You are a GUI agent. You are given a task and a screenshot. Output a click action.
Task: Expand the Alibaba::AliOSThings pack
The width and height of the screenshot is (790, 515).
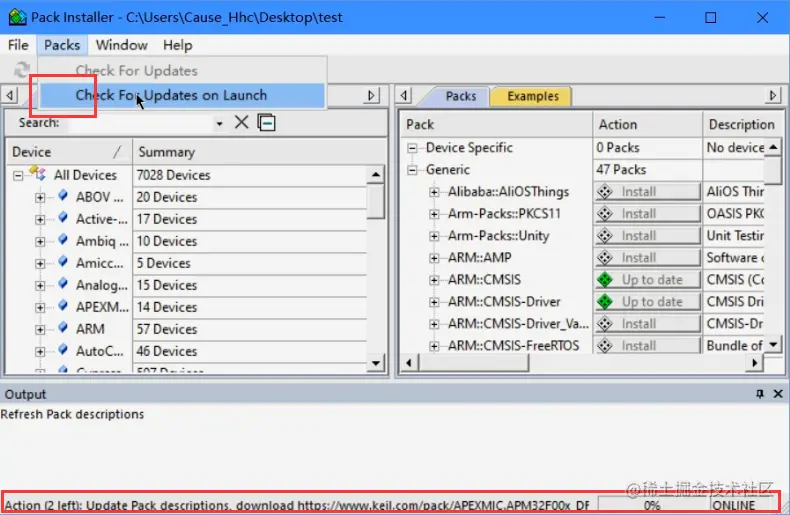[434, 192]
